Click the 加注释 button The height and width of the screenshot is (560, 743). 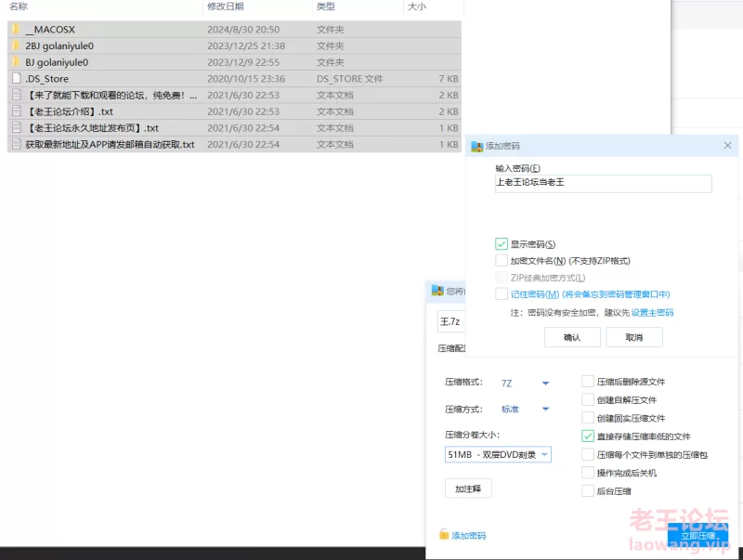(x=468, y=488)
